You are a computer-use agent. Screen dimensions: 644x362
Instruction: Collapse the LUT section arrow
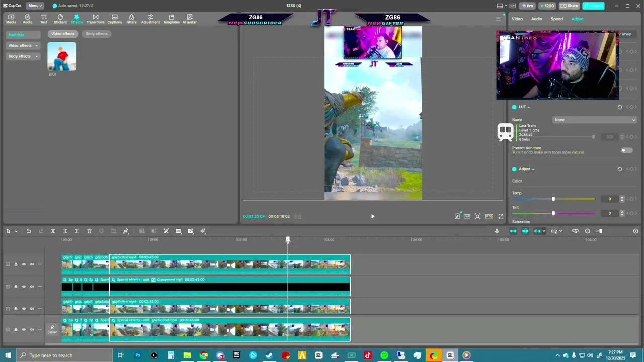[x=528, y=107]
